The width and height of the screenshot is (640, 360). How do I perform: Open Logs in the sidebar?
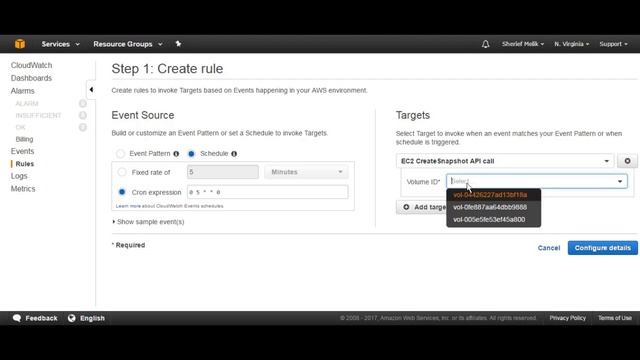(x=19, y=176)
